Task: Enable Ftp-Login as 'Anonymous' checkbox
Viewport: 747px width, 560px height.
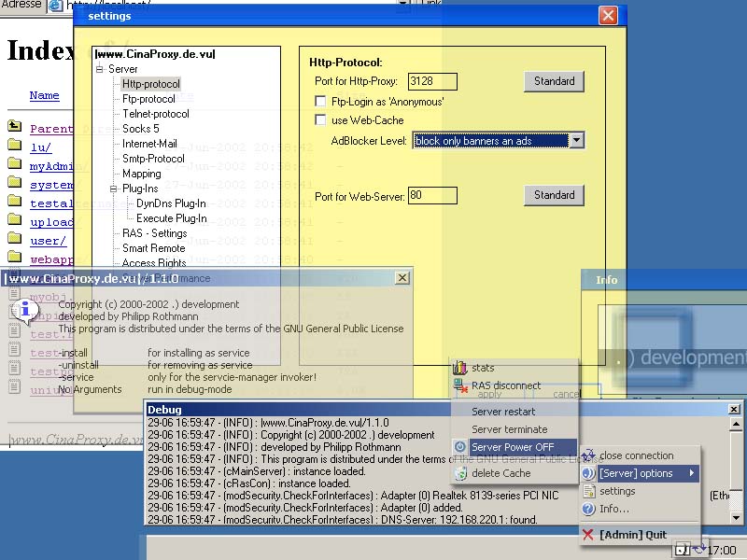Action: pos(321,102)
